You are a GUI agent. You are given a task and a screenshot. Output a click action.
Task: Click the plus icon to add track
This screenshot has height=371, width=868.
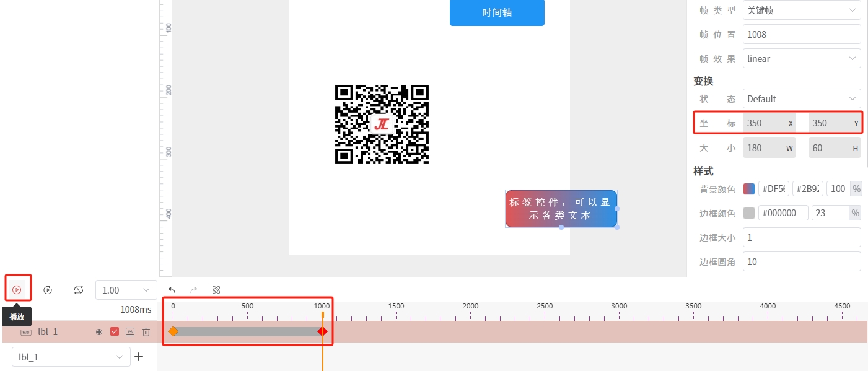pos(139,357)
